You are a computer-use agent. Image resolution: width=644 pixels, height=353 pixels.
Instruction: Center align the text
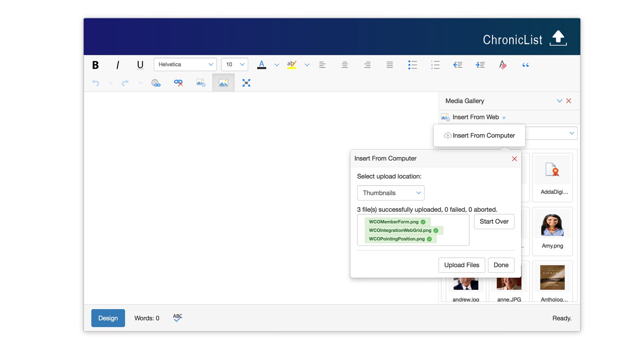point(345,65)
